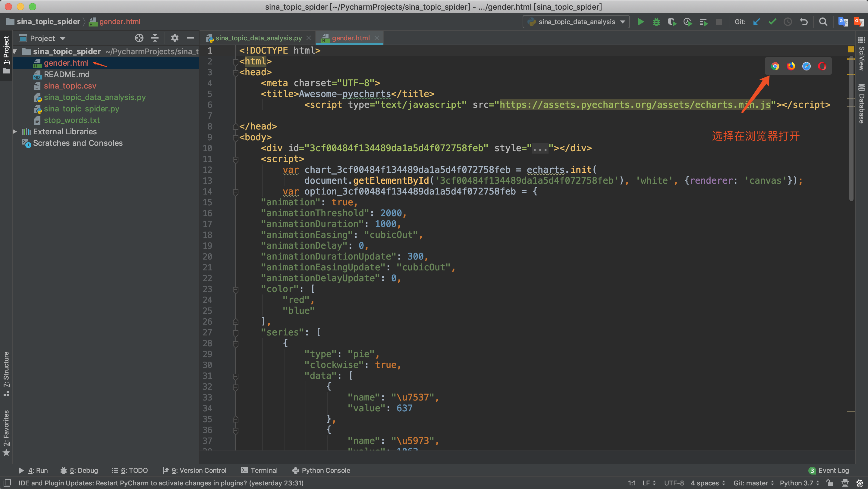Select README.md in project tree
Screen dimensions: 868x489
click(x=105, y=74)
